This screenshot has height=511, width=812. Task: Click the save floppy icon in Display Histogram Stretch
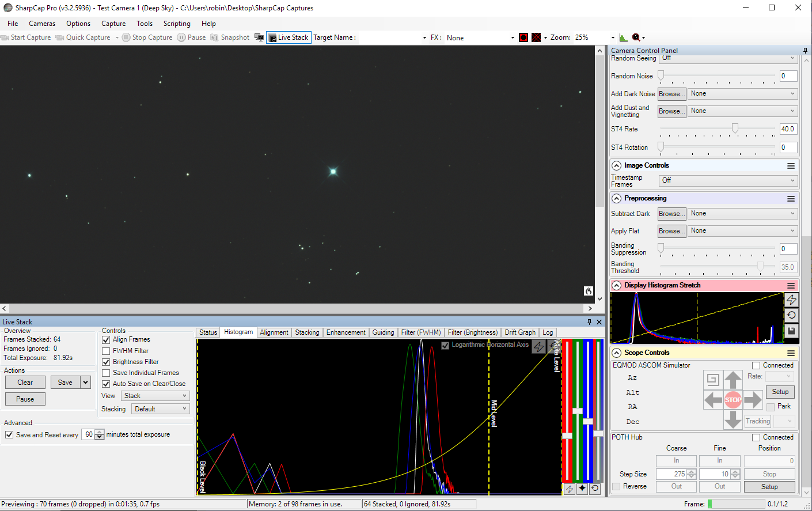point(791,331)
